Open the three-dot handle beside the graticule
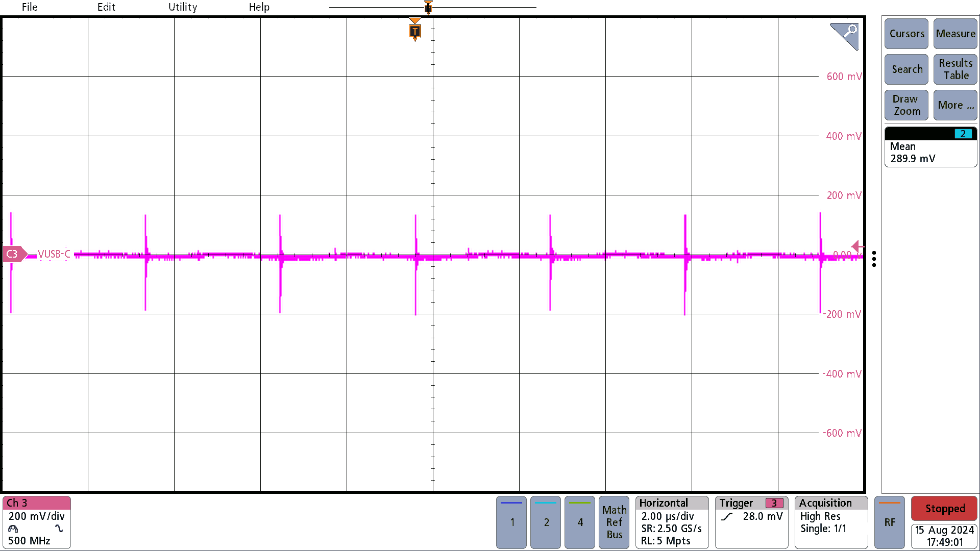The image size is (980, 551). pyautogui.click(x=874, y=259)
